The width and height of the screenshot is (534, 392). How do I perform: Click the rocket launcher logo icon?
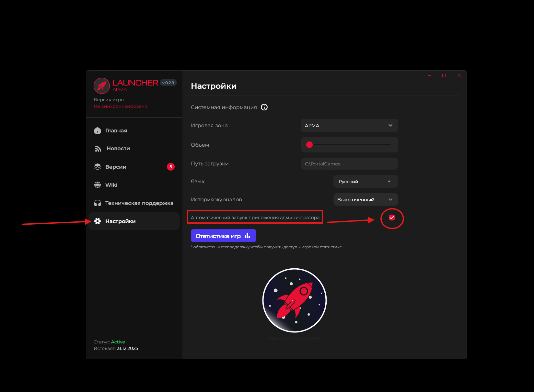click(x=102, y=86)
